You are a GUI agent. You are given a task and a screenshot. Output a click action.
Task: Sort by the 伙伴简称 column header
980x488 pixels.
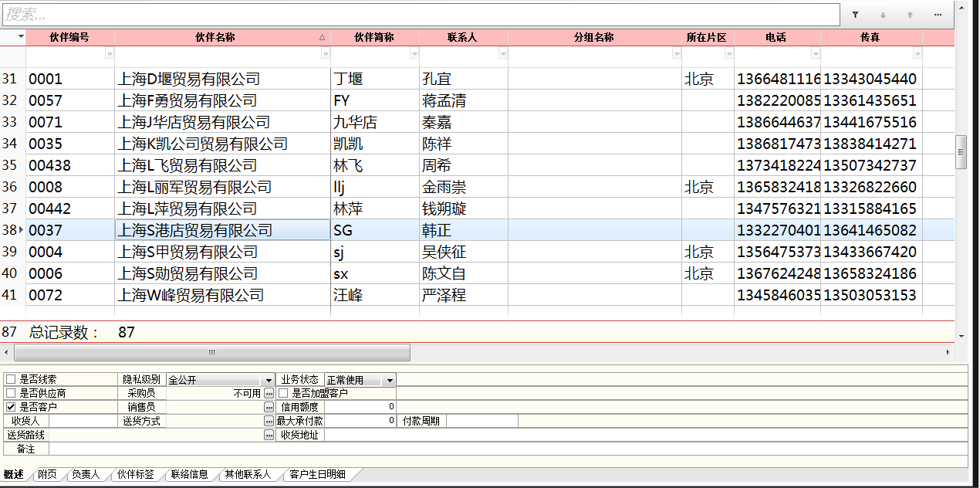375,37
